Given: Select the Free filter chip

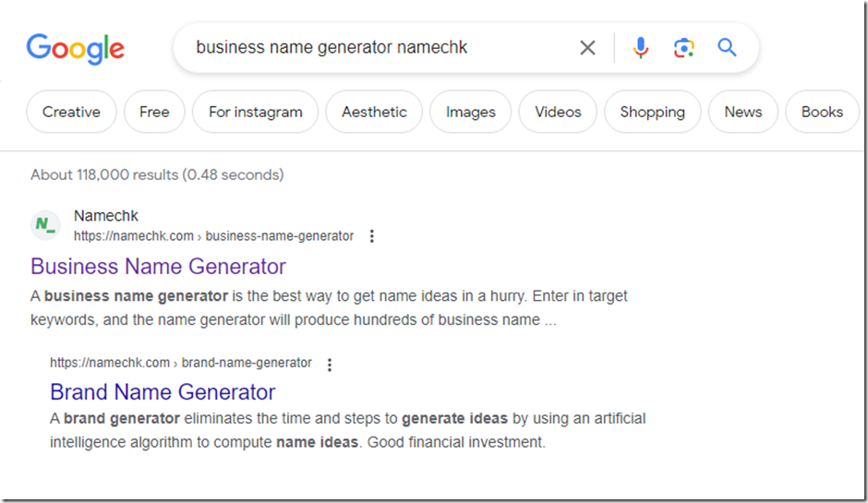Looking at the screenshot, I should [x=154, y=112].
